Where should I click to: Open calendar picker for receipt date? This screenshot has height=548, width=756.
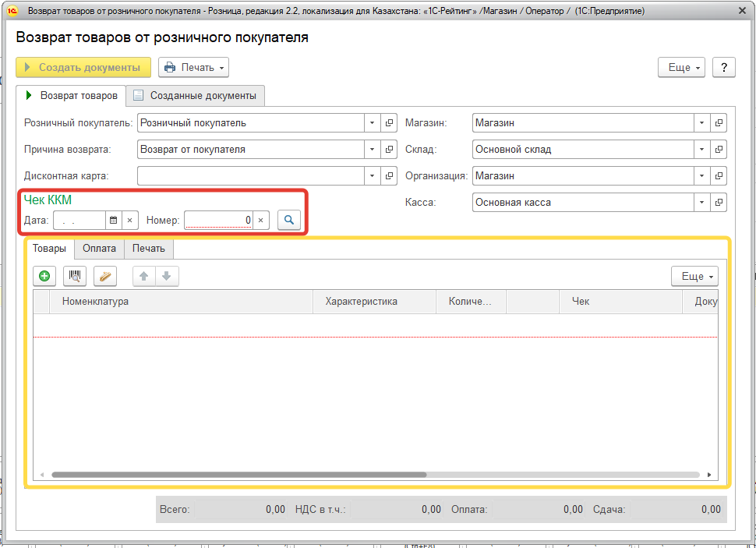click(113, 221)
